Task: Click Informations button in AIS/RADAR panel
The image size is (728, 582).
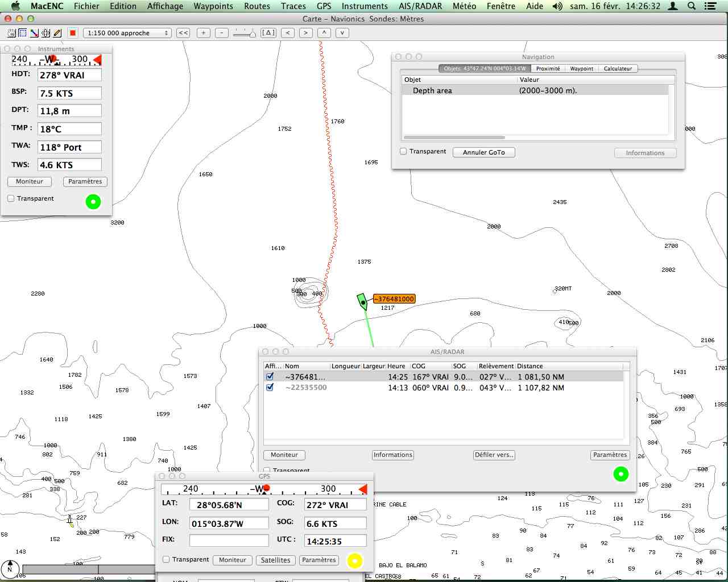Action: click(393, 455)
